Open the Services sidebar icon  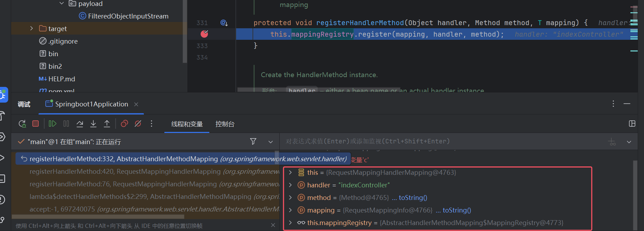[x=2, y=137]
